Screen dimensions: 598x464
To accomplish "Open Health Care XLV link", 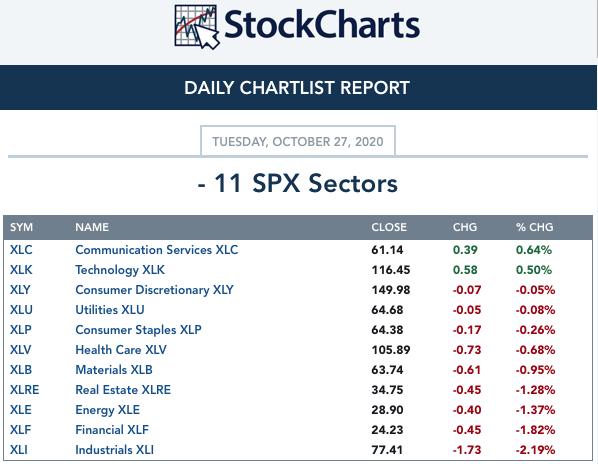I will [121, 350].
